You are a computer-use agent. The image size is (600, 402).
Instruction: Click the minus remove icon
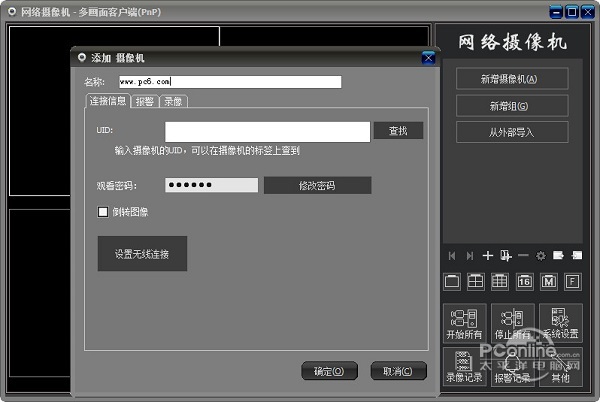523,256
